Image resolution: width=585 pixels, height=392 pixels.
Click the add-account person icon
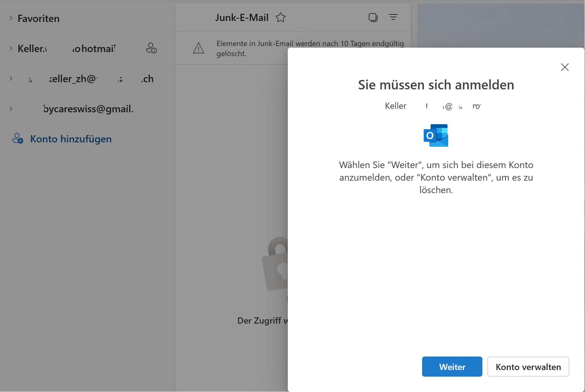18,138
